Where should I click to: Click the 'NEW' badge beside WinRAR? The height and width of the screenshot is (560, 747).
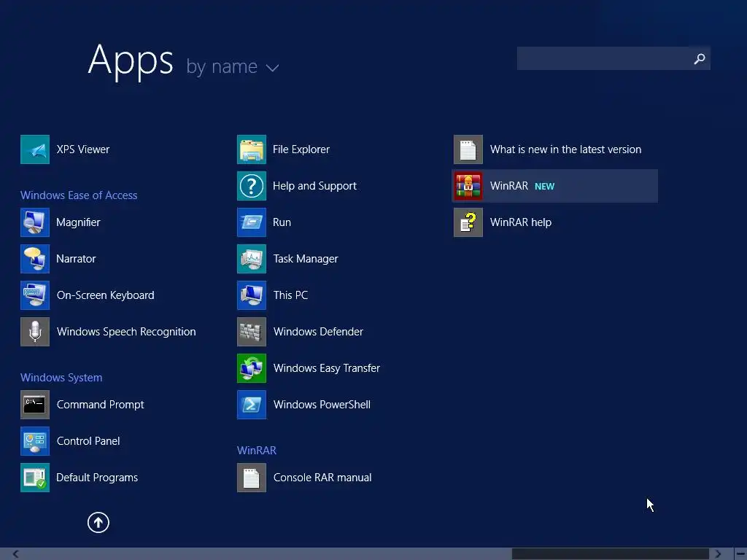(544, 186)
